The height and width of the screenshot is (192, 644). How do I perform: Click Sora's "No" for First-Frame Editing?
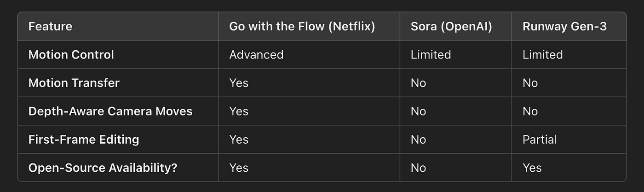(418, 140)
